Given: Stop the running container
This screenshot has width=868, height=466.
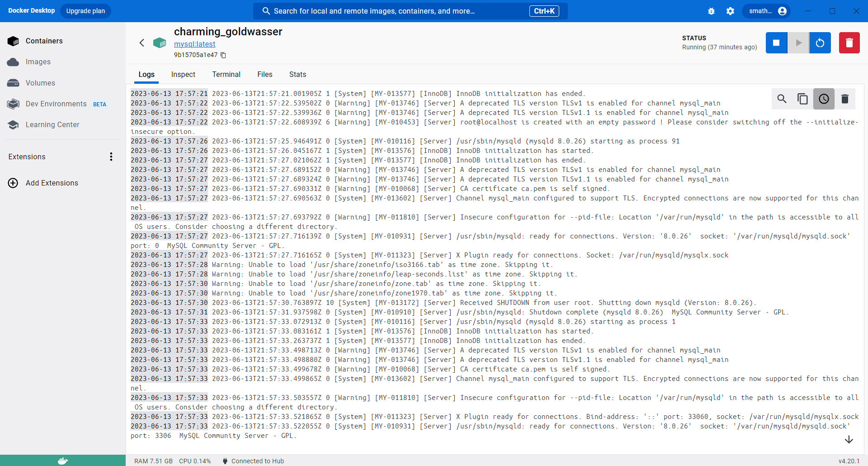Looking at the screenshot, I should pos(776,43).
